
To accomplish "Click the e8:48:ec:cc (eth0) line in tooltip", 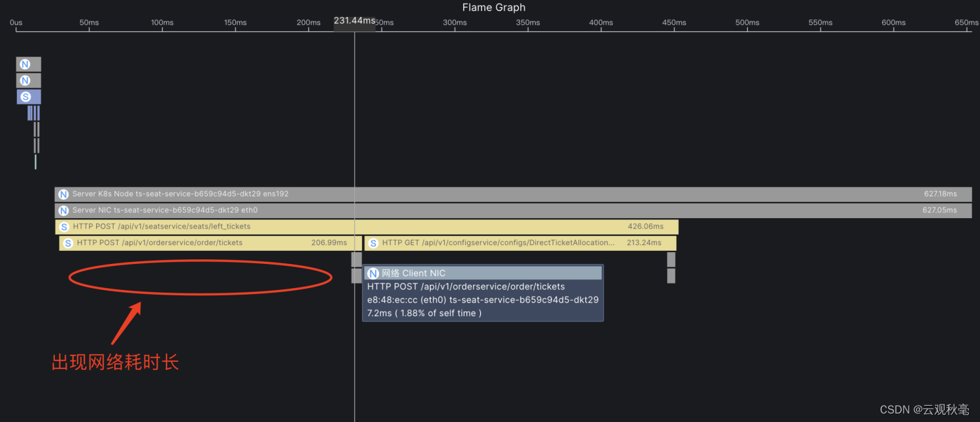I will click(483, 300).
